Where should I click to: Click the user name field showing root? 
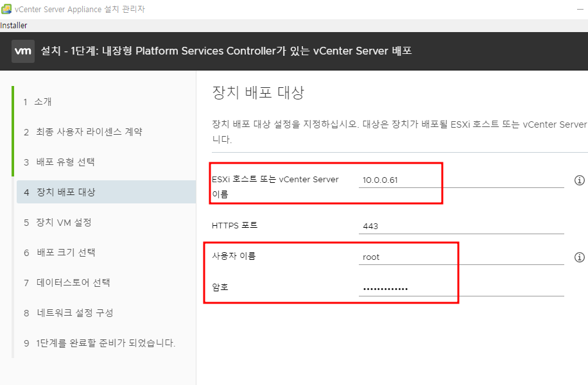tap(462, 257)
